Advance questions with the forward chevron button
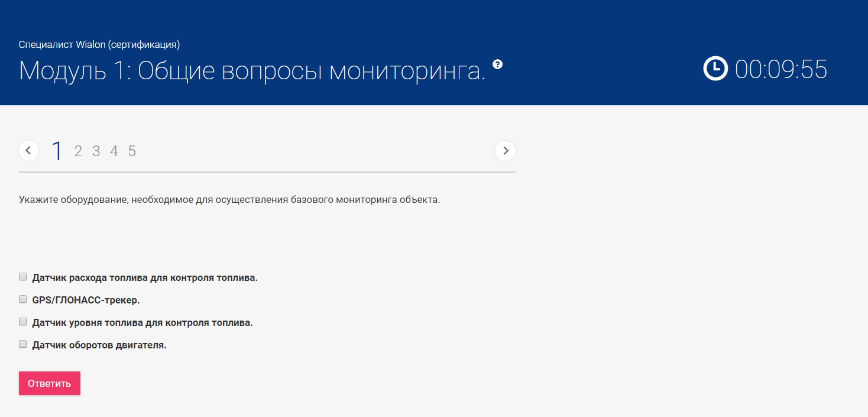 [x=505, y=151]
